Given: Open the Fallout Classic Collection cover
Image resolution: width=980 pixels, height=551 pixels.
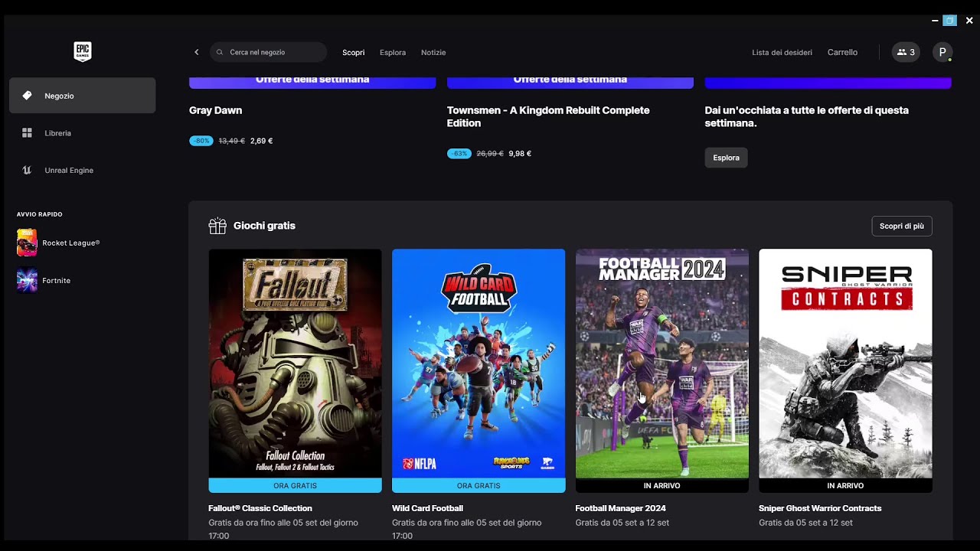Looking at the screenshot, I should [295, 364].
